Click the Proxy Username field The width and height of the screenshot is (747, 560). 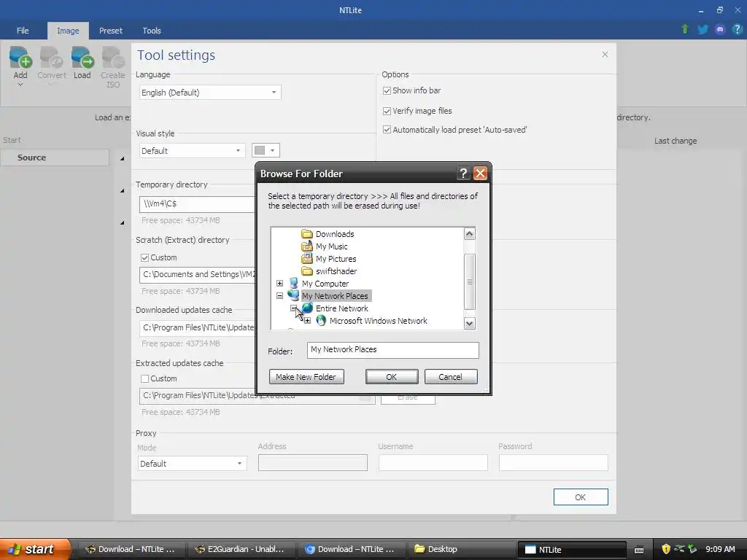[433, 462]
